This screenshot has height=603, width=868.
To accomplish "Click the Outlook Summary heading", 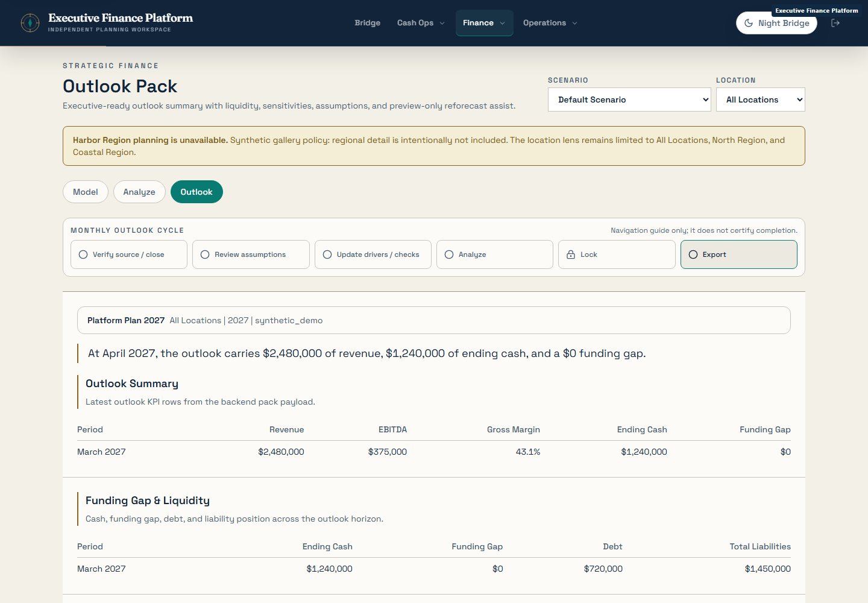I will (x=132, y=384).
